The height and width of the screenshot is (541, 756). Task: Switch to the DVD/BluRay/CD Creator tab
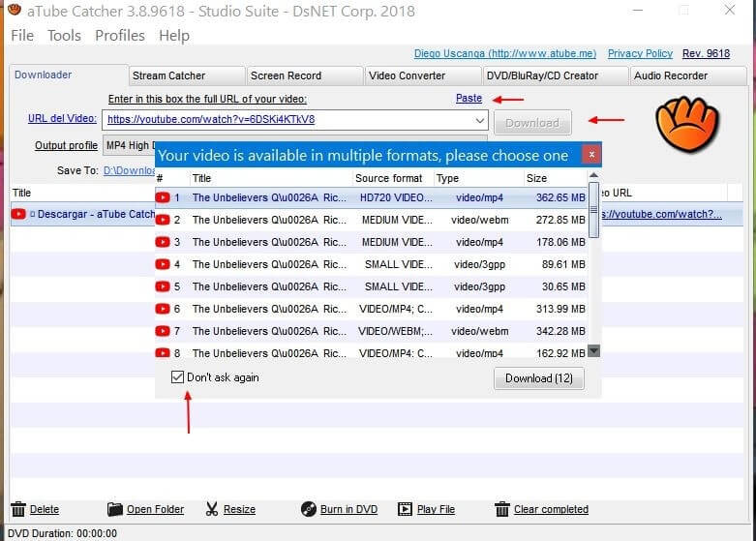click(556, 75)
